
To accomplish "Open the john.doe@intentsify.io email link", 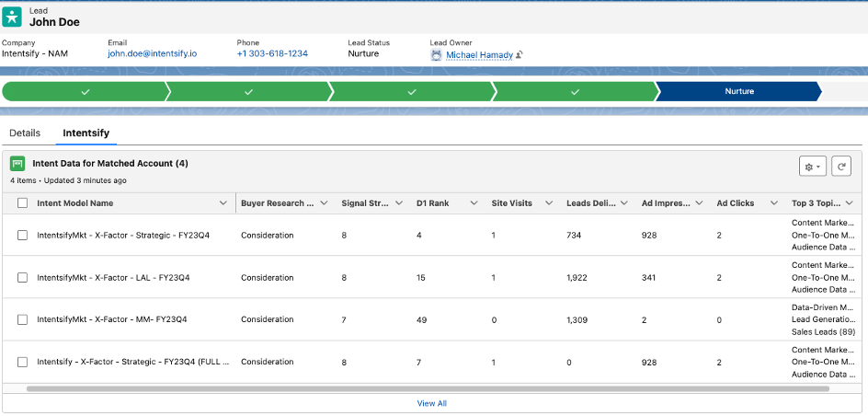I will click(x=152, y=54).
